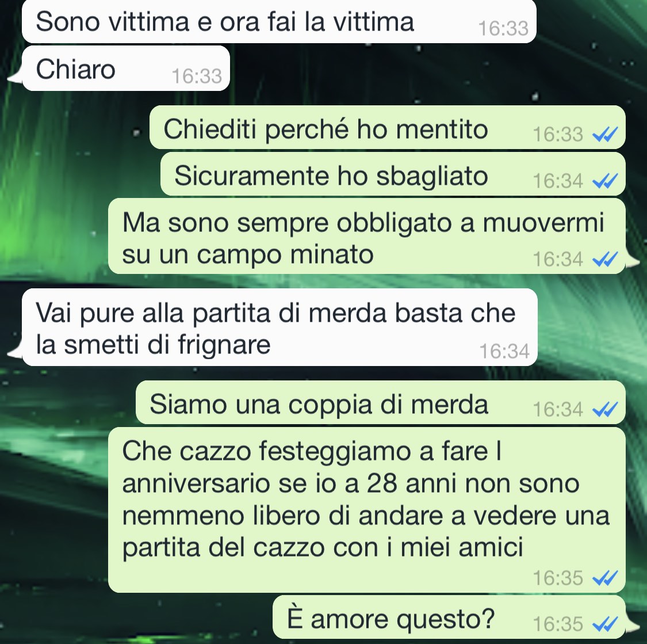Select the 'Sicuramente ho sbagliato' message
Image resolution: width=647 pixels, height=644 pixels.
(x=393, y=174)
